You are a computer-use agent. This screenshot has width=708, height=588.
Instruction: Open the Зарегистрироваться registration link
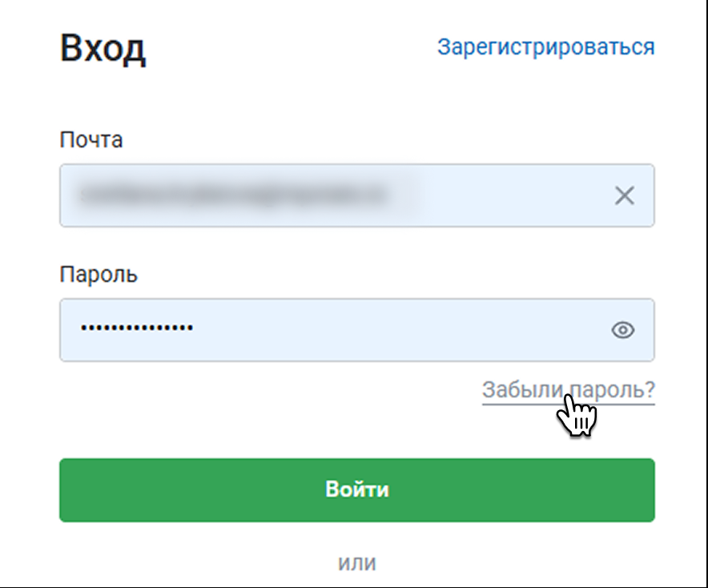[x=545, y=47]
